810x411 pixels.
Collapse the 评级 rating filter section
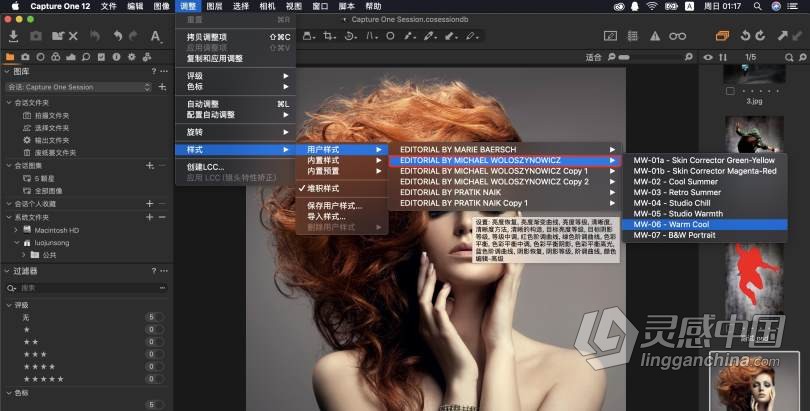(9, 305)
